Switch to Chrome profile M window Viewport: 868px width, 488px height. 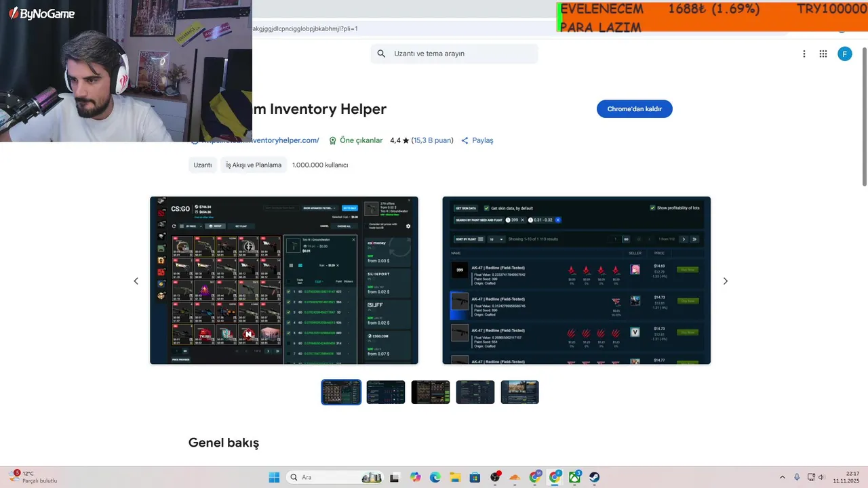point(535,477)
